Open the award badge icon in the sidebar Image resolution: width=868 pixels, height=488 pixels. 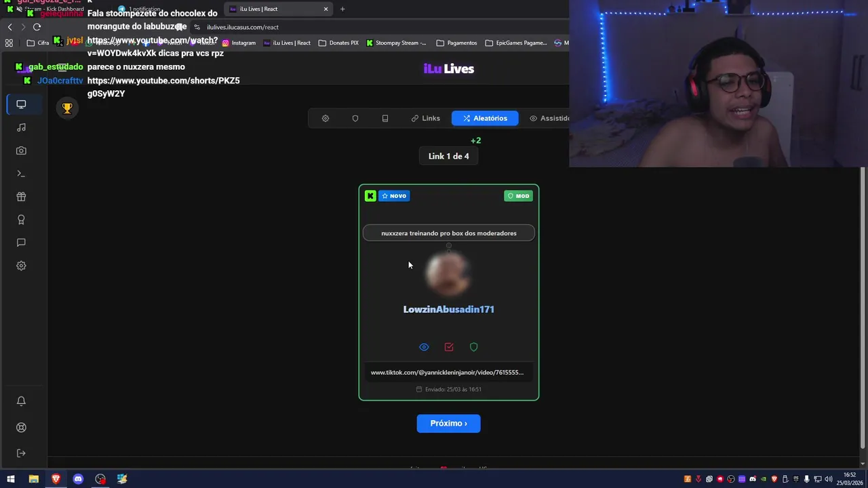[x=21, y=220]
